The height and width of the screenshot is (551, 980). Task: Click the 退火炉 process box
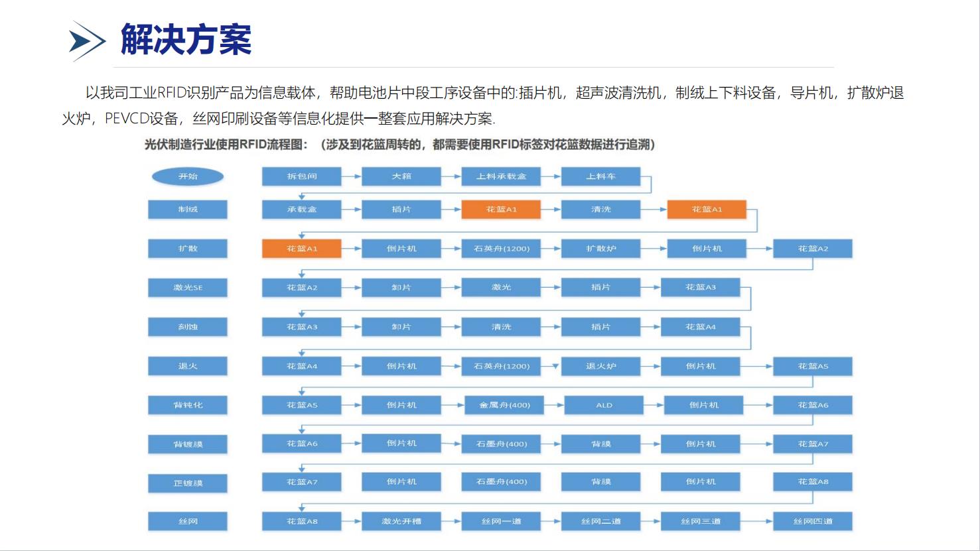(600, 366)
